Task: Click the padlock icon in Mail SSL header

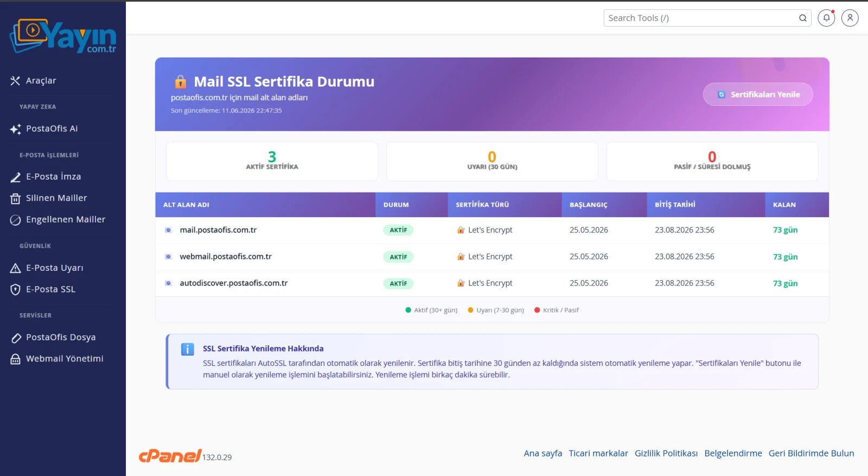Action: 181,81
